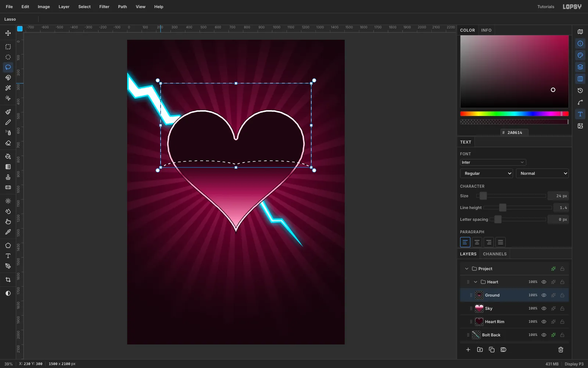
Task: Add new layer with plus icon
Action: click(x=468, y=350)
